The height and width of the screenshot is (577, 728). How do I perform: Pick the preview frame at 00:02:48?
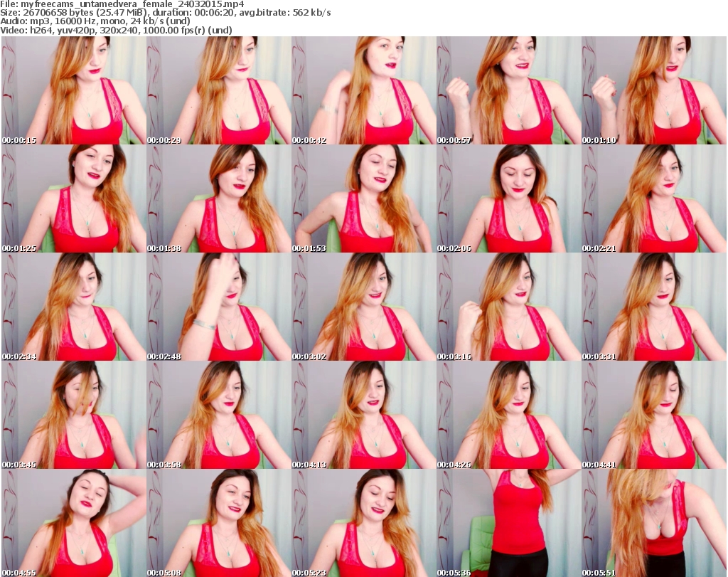point(219,307)
